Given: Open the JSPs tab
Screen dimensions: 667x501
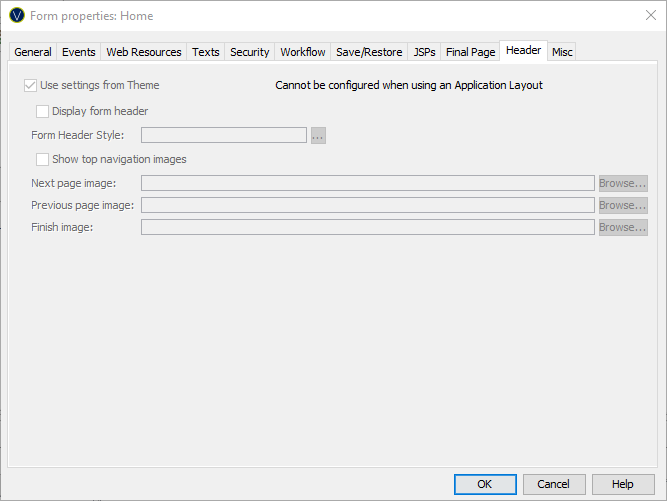Looking at the screenshot, I should click(x=424, y=52).
